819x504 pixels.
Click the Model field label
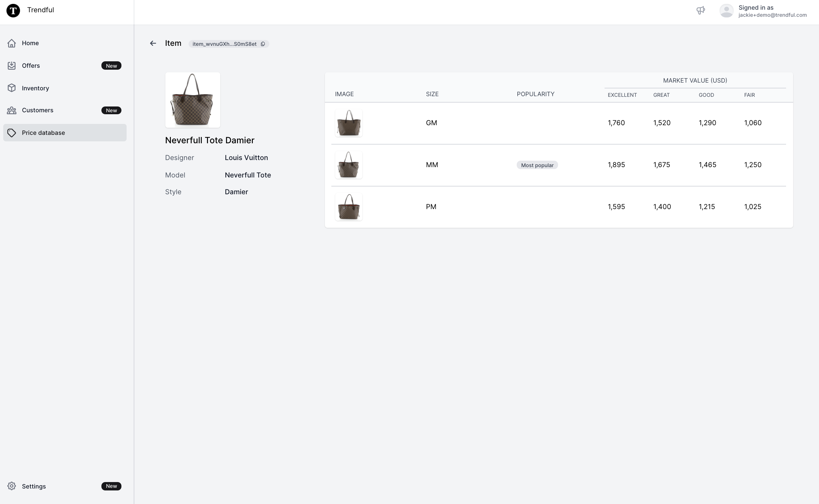click(x=175, y=175)
